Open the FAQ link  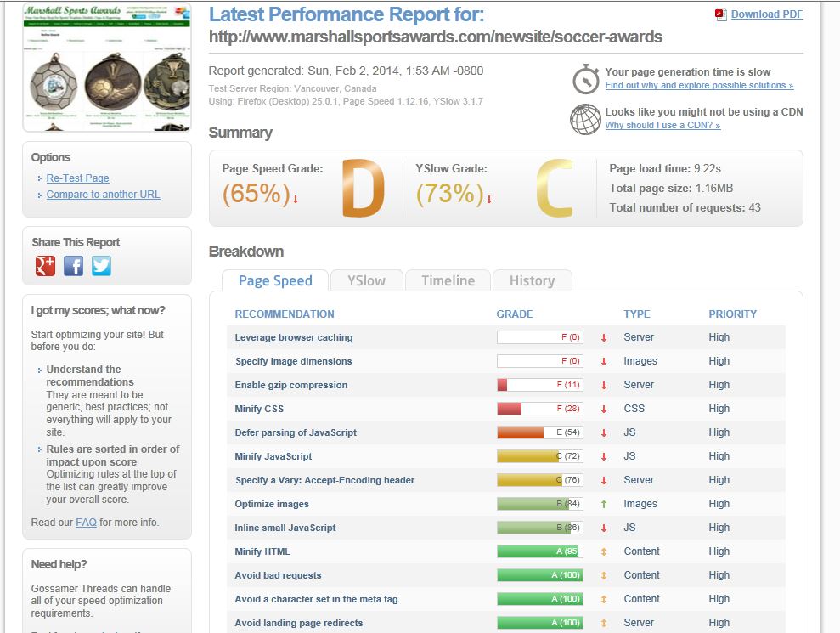pyautogui.click(x=86, y=523)
